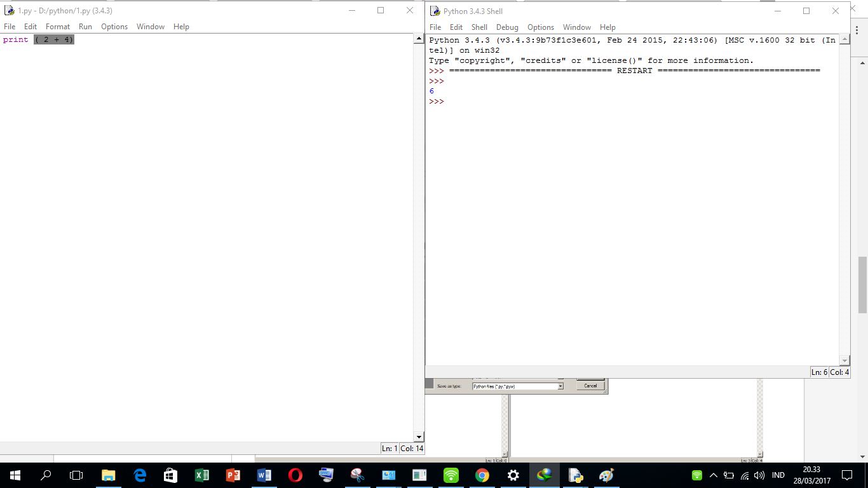Open the clock showing 20.33
This screenshot has width=868, height=488.
point(811,475)
